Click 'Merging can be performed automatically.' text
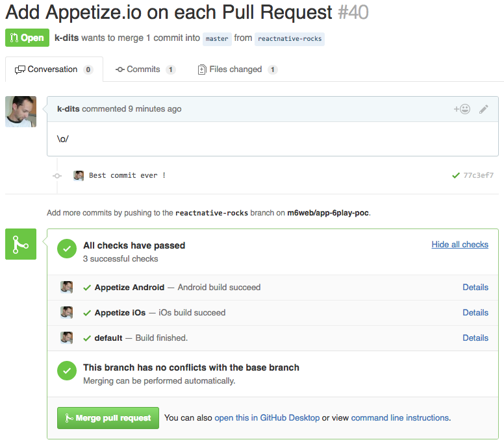504x444 pixels. pyautogui.click(x=159, y=381)
